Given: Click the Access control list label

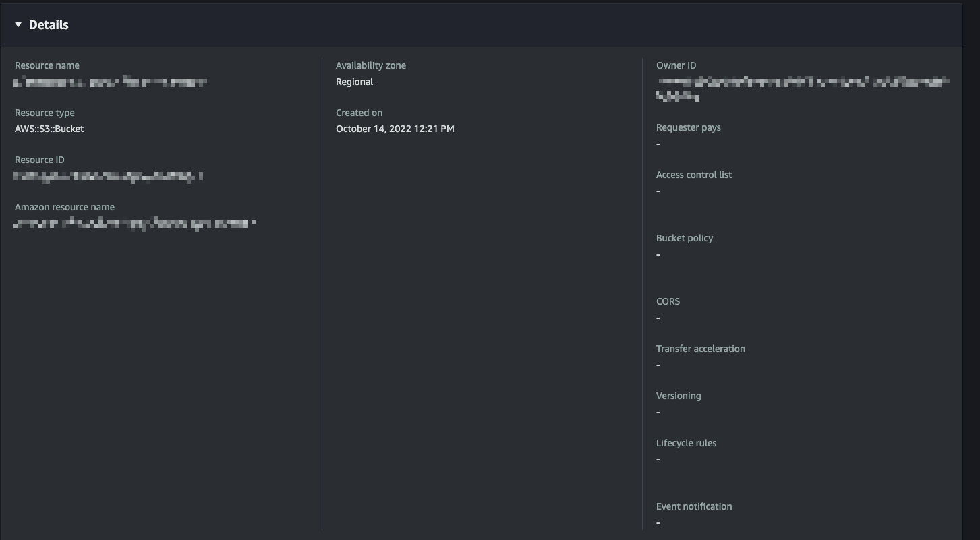Looking at the screenshot, I should (693, 175).
